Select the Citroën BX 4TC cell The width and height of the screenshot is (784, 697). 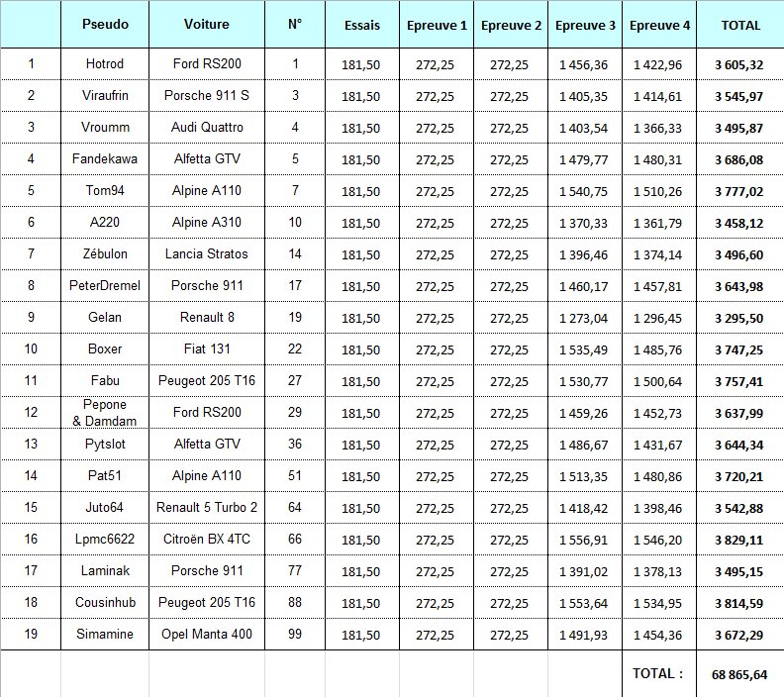click(x=207, y=540)
